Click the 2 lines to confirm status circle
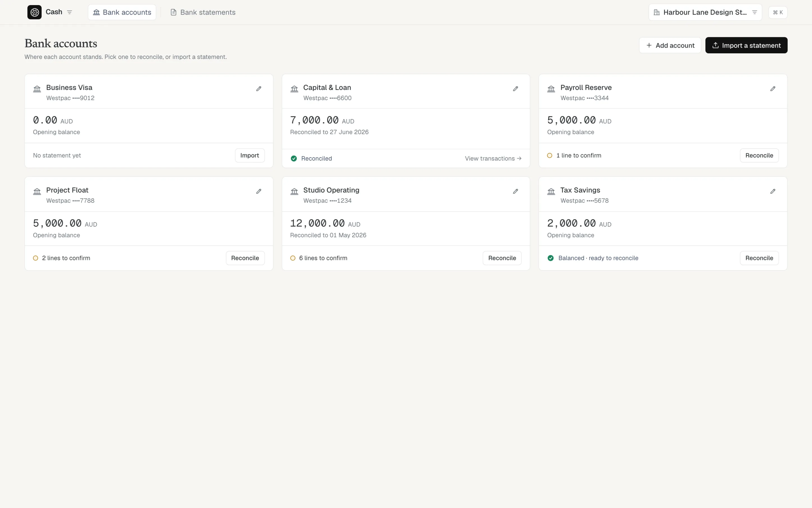Screen dimensions: 812x508 tap(36, 258)
